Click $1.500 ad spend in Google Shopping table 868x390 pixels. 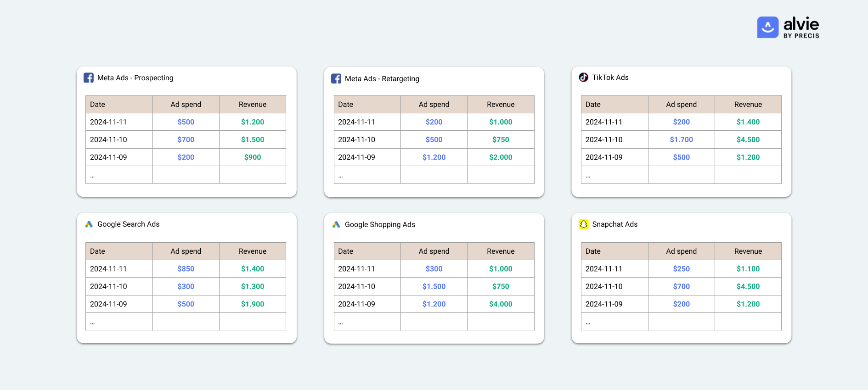(434, 286)
